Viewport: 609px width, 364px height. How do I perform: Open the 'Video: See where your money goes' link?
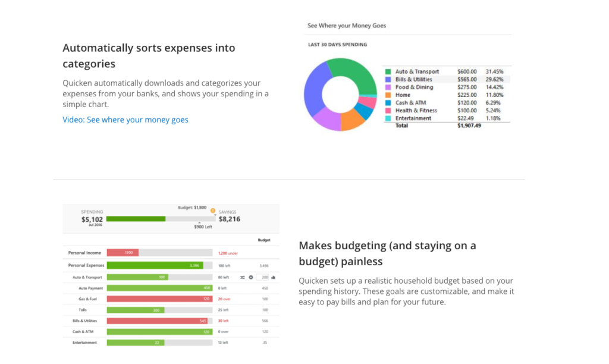pos(125,120)
